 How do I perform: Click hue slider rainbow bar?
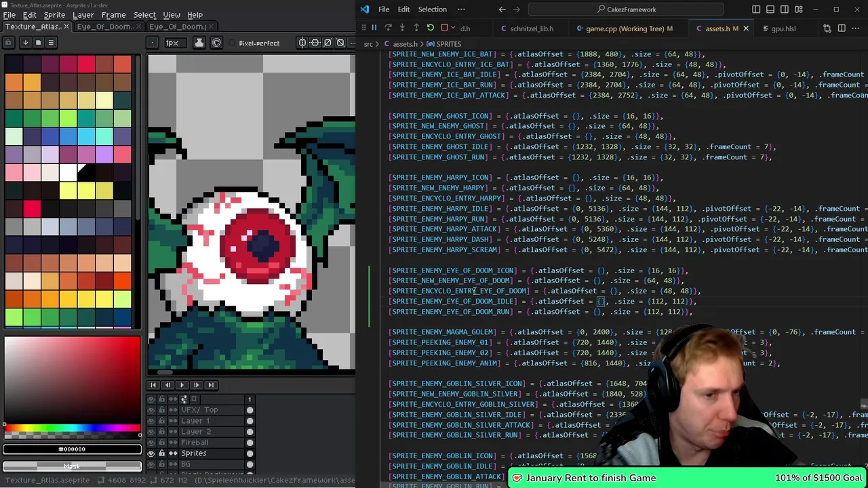(72, 428)
